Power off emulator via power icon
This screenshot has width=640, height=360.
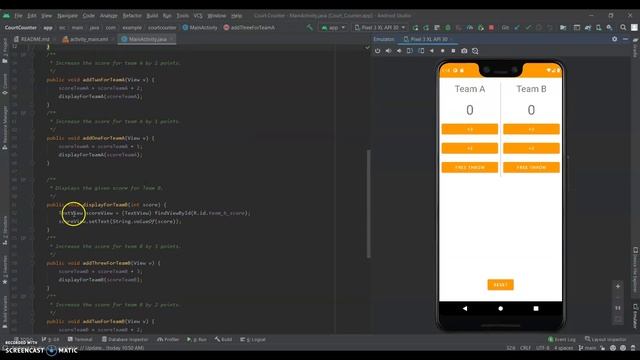point(378,51)
